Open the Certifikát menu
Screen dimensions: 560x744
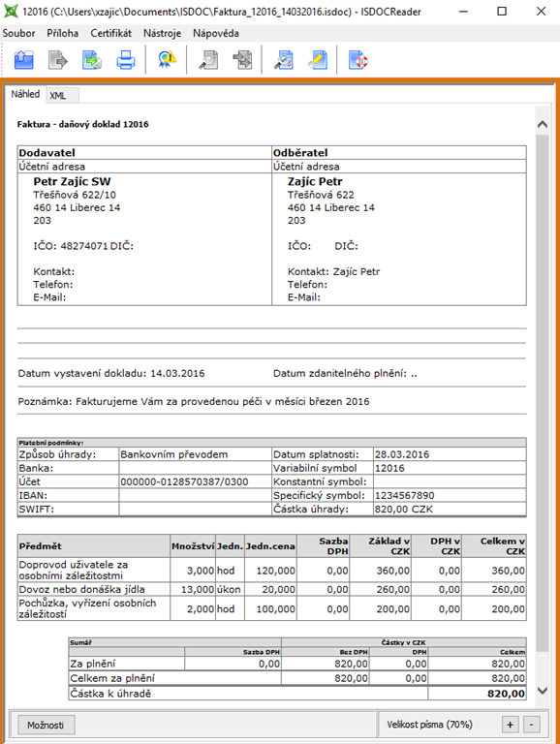coord(111,33)
